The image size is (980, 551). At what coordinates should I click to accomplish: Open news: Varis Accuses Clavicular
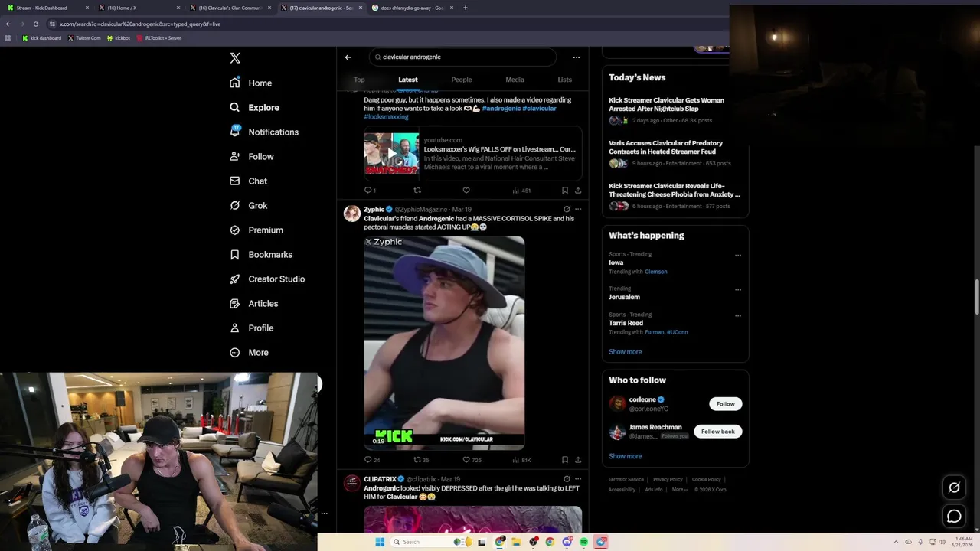tap(665, 147)
